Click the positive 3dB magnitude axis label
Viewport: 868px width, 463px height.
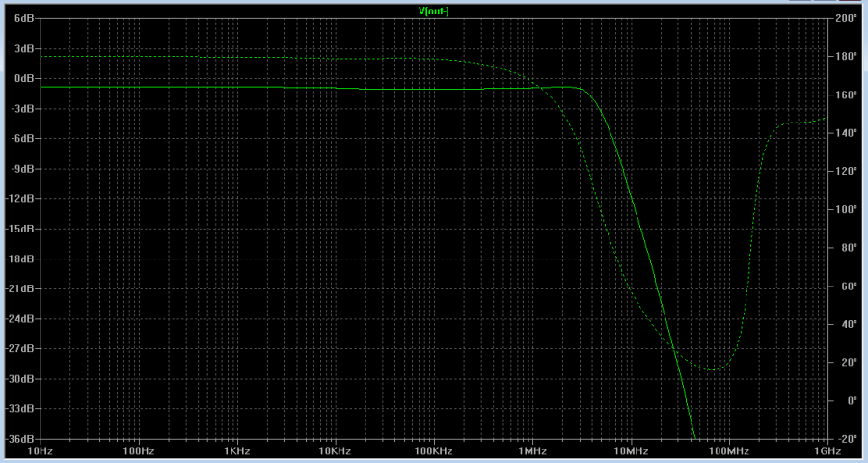pyautogui.click(x=24, y=48)
